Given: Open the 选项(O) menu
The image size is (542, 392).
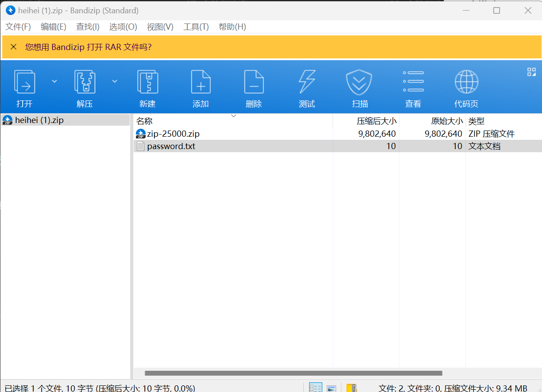Looking at the screenshot, I should (123, 27).
